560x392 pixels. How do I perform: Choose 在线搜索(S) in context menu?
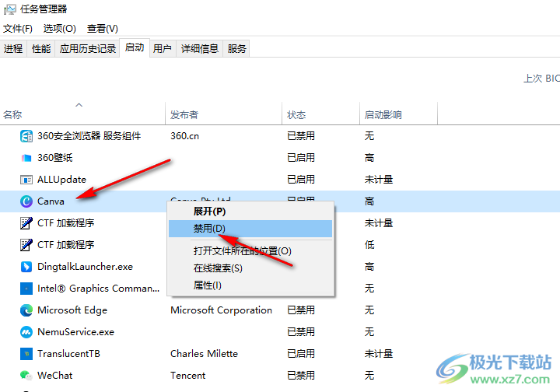pos(250,268)
